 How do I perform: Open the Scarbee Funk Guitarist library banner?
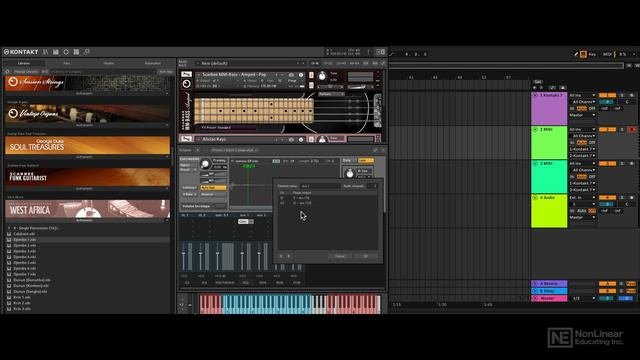pyautogui.click(x=87, y=177)
